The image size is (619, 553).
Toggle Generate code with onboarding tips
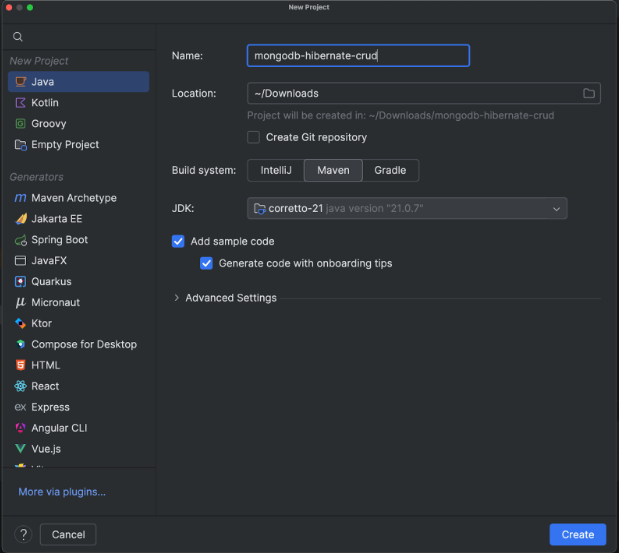pos(206,264)
